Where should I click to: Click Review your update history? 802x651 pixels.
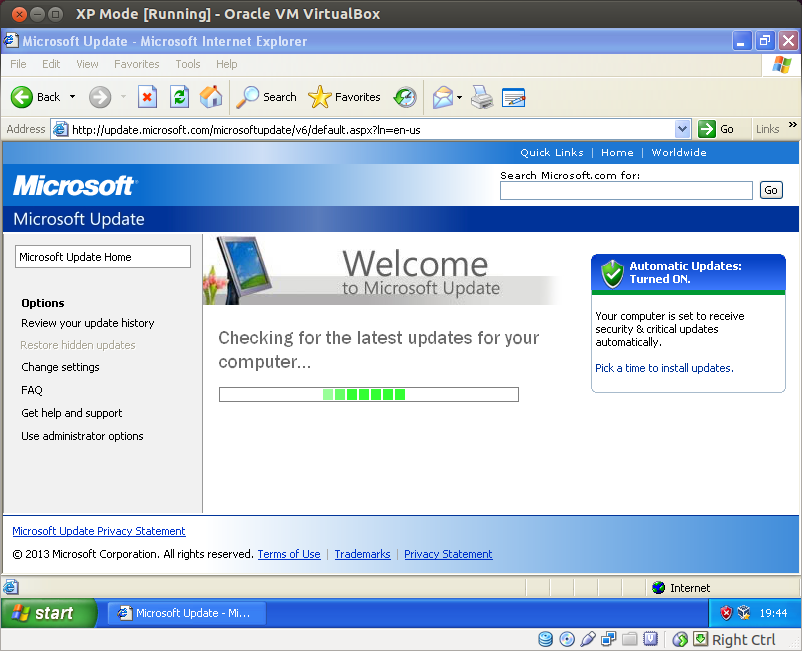(x=87, y=323)
